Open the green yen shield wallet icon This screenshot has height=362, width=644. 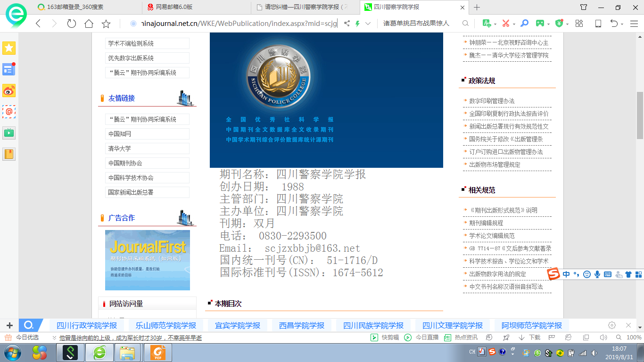click(x=559, y=23)
